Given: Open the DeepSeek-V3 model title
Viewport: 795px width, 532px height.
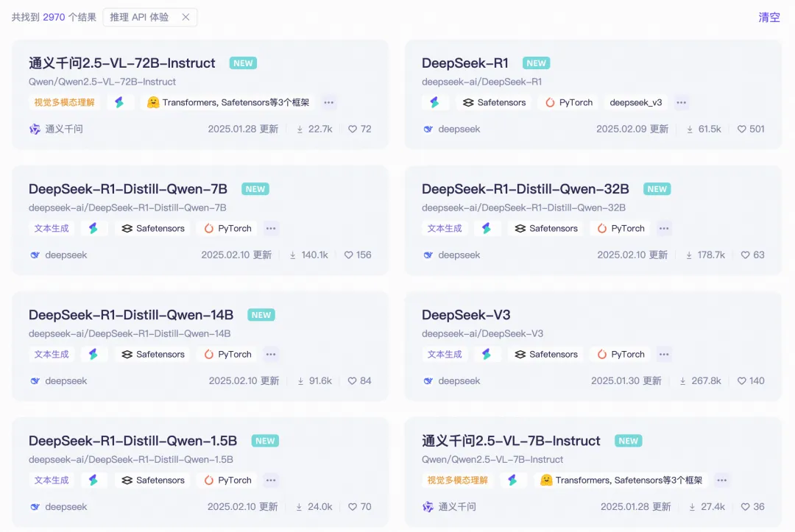Looking at the screenshot, I should coord(466,315).
